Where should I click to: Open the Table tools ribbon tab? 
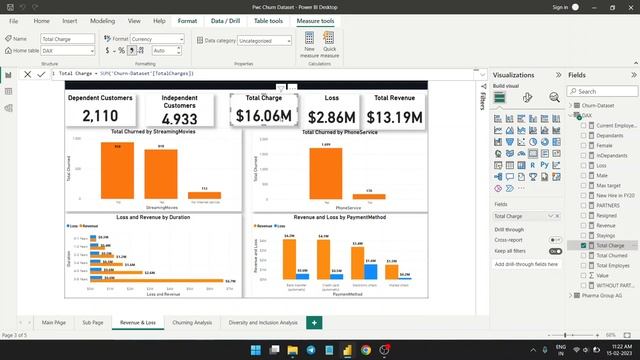point(268,21)
